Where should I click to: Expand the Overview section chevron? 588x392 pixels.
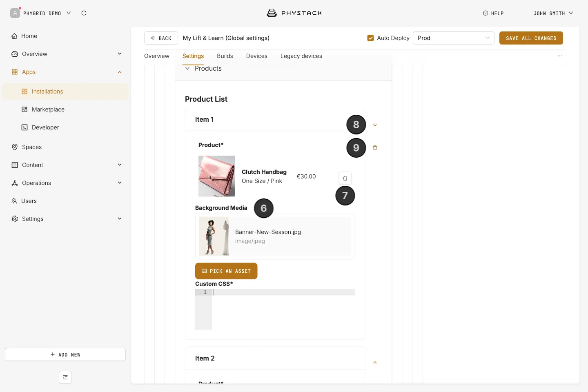click(120, 54)
